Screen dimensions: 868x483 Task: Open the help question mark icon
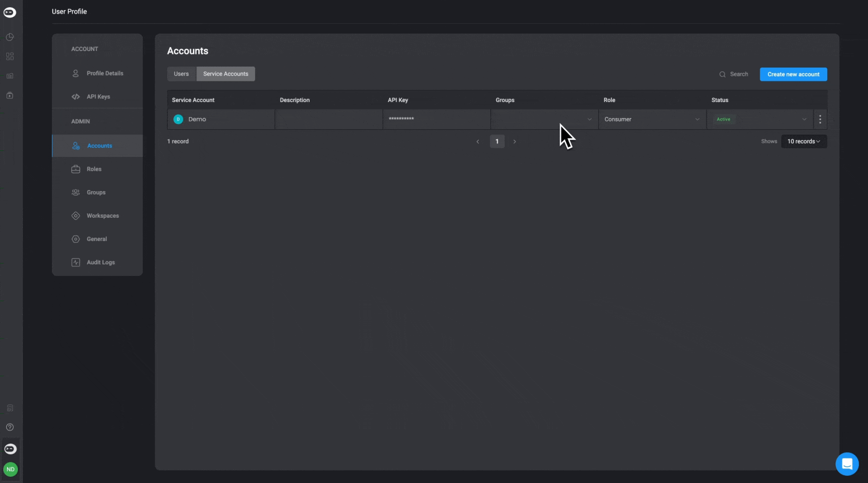10,427
